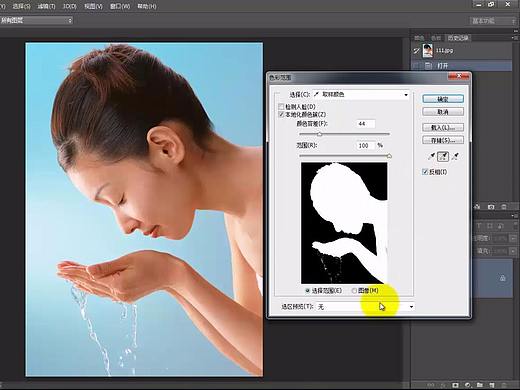Collapse right panels double-arrow icon
Screen dimensions: 520x390
point(515,31)
